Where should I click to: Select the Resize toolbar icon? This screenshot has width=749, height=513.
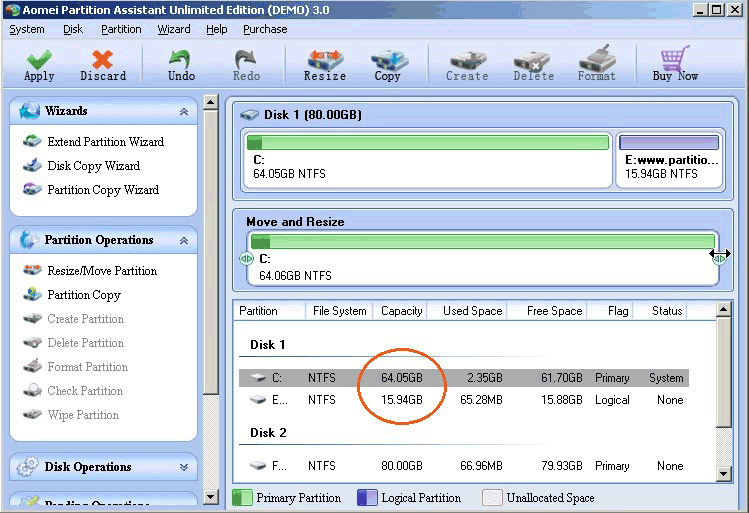(x=325, y=59)
